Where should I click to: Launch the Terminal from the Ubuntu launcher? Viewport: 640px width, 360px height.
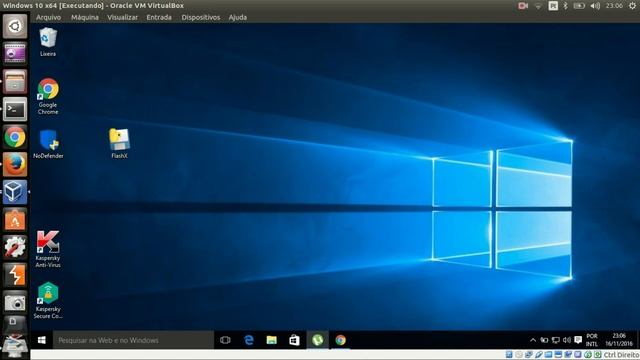click(15, 109)
